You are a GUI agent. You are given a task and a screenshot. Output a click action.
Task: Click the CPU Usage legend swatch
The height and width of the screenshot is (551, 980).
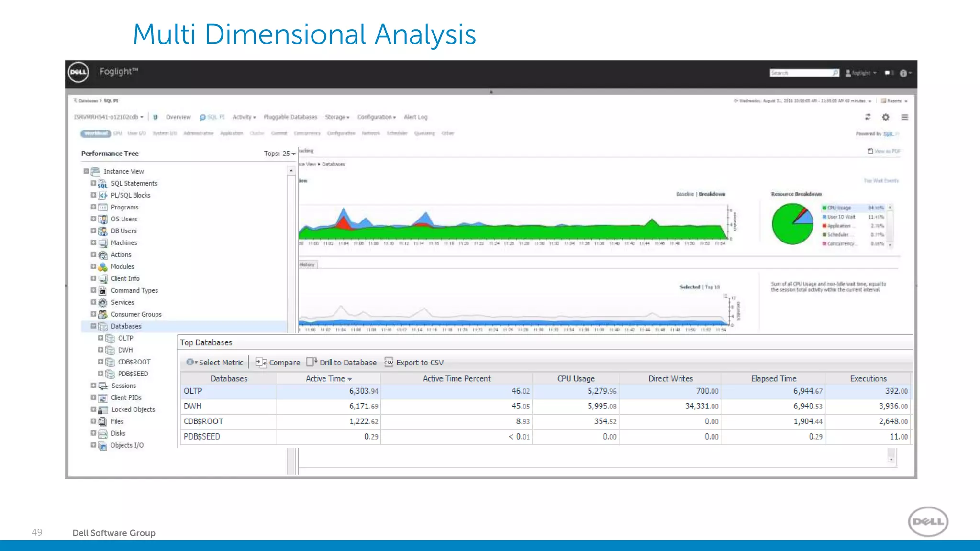pos(824,208)
